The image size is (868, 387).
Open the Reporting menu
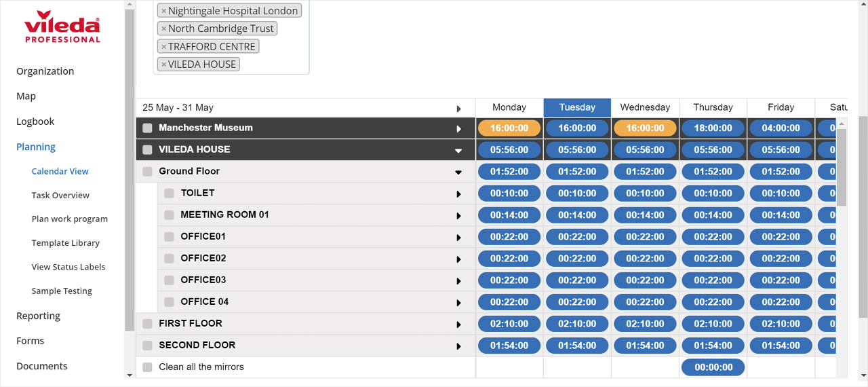38,316
